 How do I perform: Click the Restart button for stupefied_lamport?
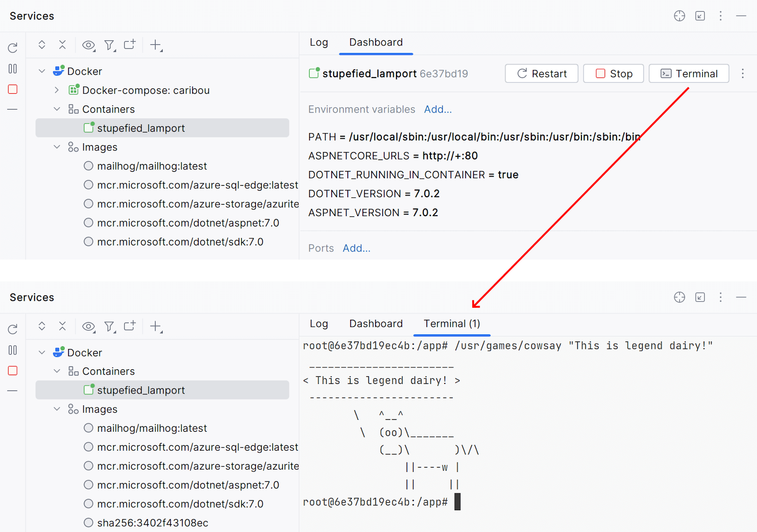[541, 73]
